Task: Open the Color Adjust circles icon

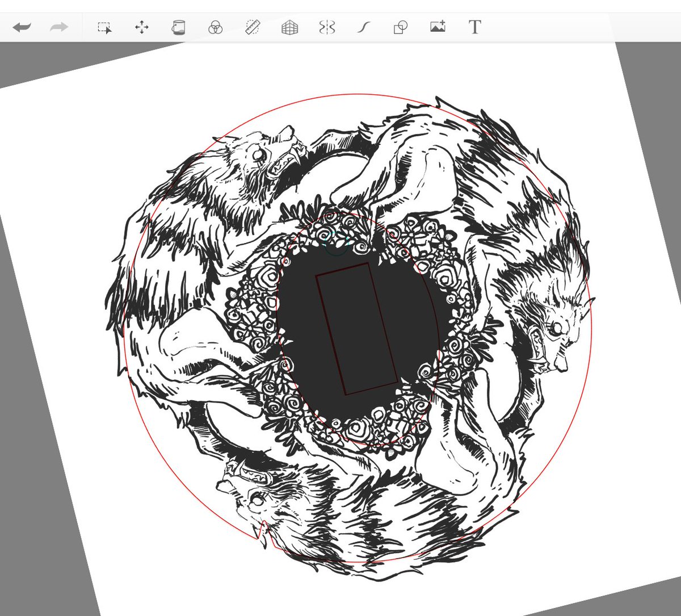Action: 215,27
